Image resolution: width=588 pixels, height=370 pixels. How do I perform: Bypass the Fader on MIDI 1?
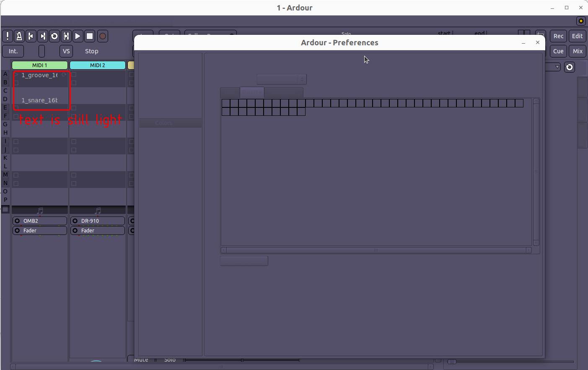pos(17,231)
